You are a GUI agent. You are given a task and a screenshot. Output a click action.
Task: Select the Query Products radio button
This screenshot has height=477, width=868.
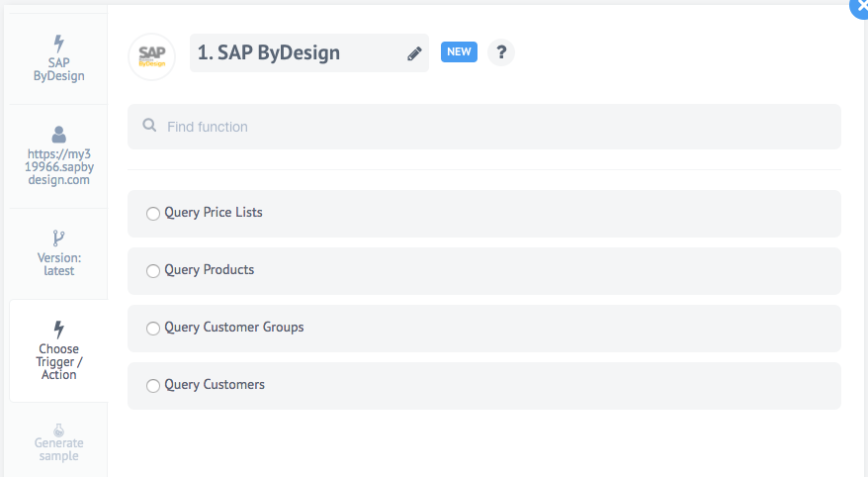(x=153, y=271)
